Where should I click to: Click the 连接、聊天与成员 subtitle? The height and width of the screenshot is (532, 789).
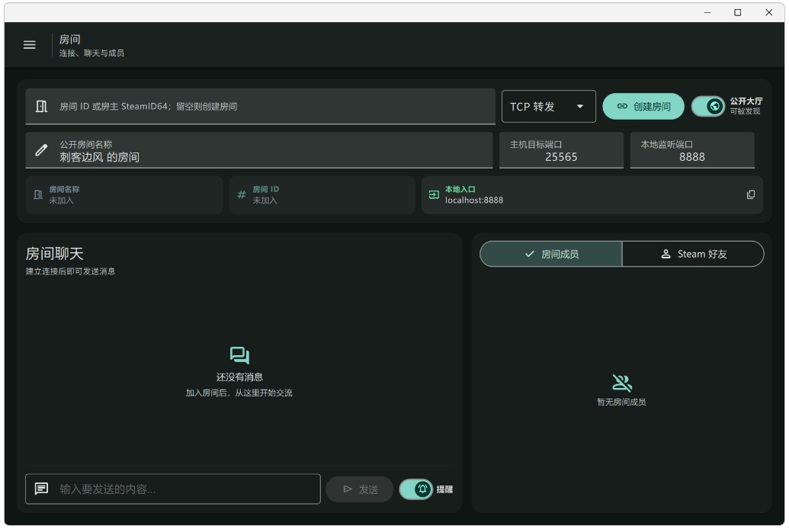click(91, 53)
